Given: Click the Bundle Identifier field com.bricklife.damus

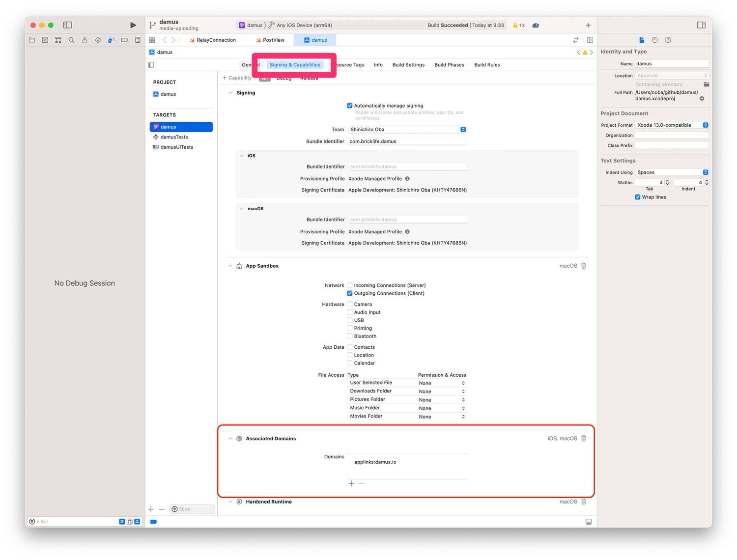Looking at the screenshot, I should (x=407, y=141).
